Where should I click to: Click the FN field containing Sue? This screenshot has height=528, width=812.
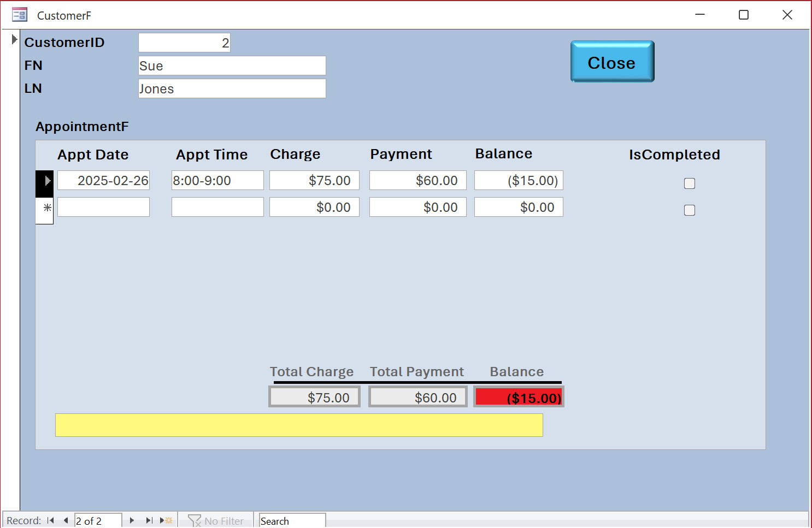coord(232,66)
